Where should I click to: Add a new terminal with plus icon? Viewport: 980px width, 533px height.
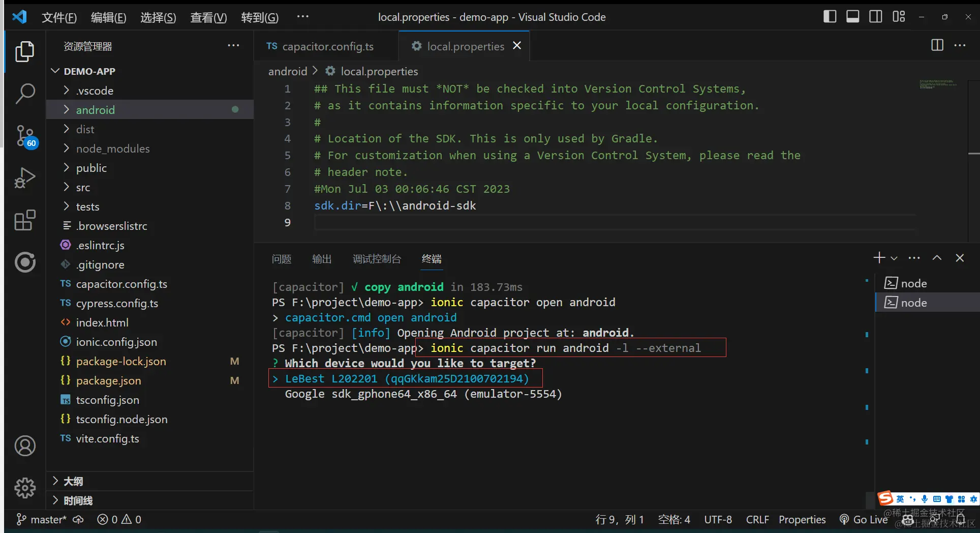(879, 258)
